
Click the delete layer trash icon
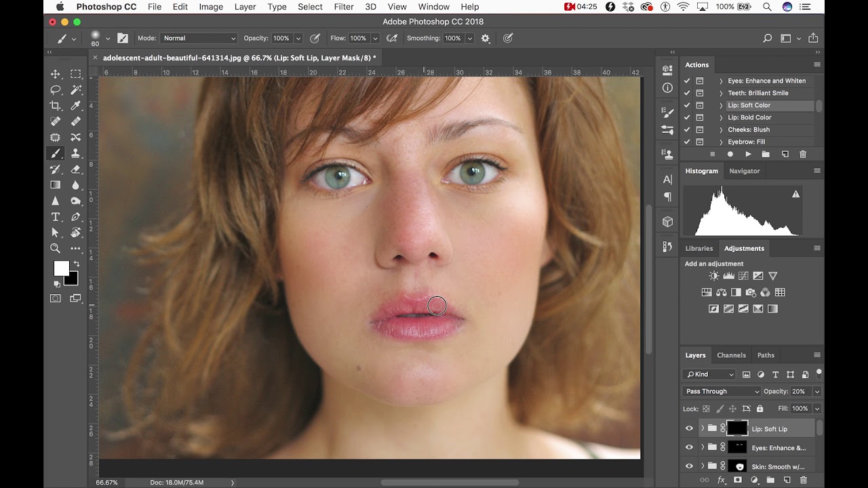803,480
